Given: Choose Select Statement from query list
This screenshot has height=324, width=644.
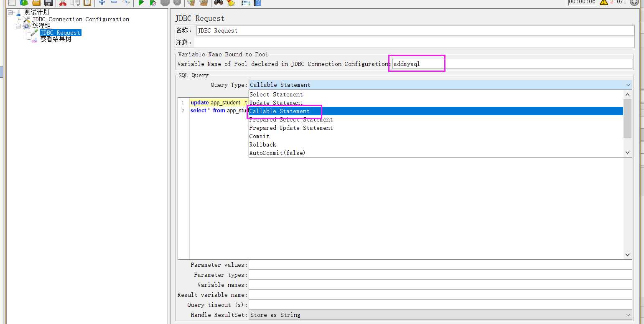Looking at the screenshot, I should click(436, 94).
